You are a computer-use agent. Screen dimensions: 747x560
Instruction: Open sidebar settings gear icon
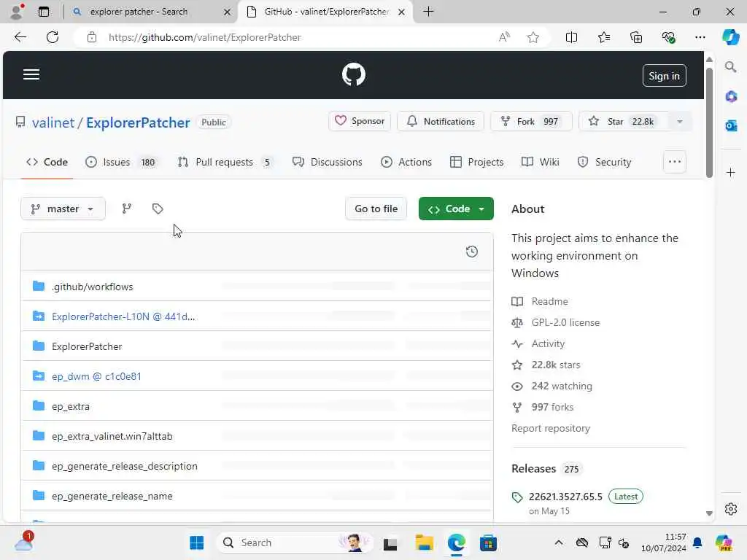(731, 509)
